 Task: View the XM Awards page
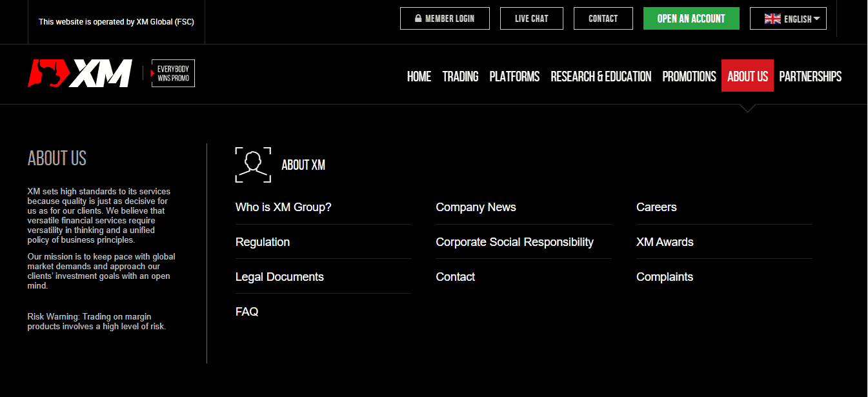coord(665,242)
